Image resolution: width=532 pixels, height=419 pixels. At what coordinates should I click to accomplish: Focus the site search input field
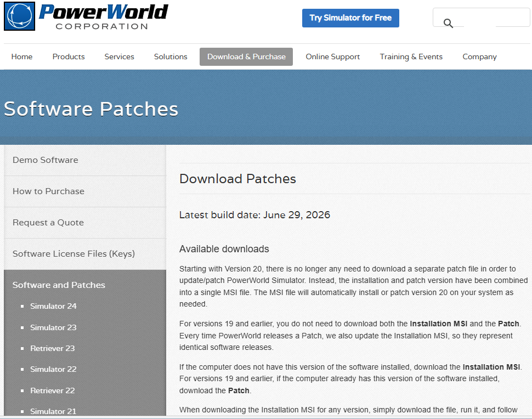481,18
